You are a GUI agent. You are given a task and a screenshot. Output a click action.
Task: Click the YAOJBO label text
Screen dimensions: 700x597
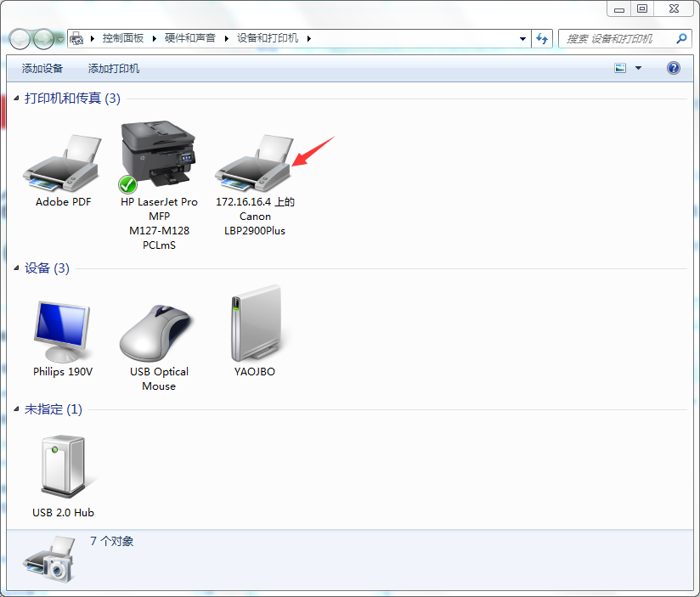(x=255, y=372)
